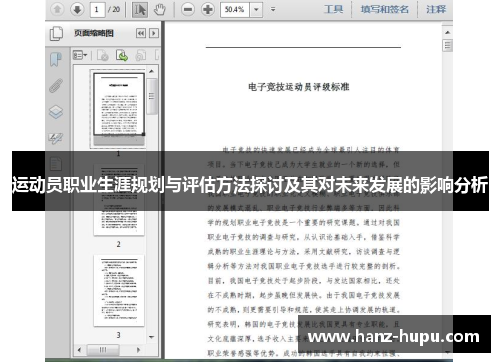The image size is (500, 362).
Task: Click the right arrow button in thumbnails header
Action: point(154,33)
